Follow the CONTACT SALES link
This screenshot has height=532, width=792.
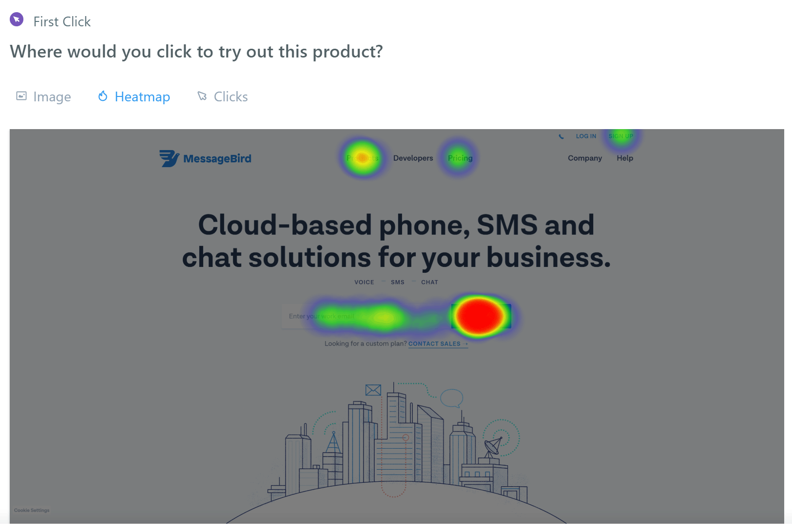(x=434, y=344)
